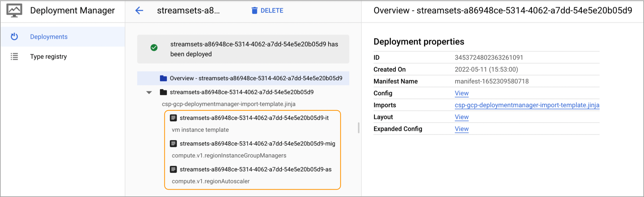Open the Deployments section
Screen dimensions: 644x197
pyautogui.click(x=63, y=37)
